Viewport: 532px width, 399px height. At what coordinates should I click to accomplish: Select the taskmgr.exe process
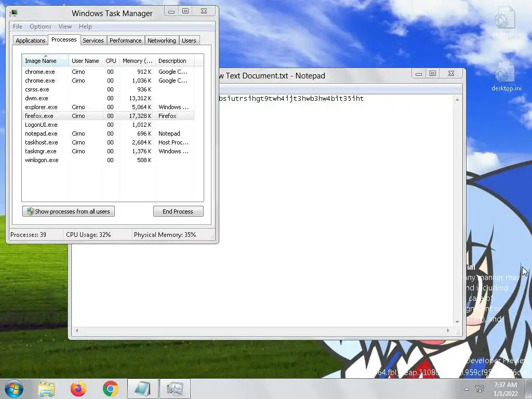point(108,151)
